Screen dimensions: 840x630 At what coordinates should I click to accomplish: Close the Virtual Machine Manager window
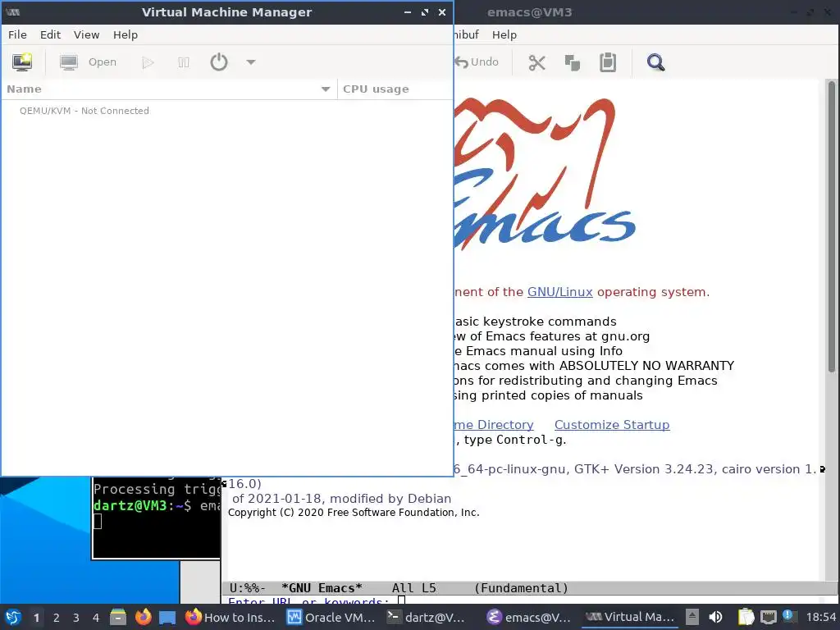point(442,11)
